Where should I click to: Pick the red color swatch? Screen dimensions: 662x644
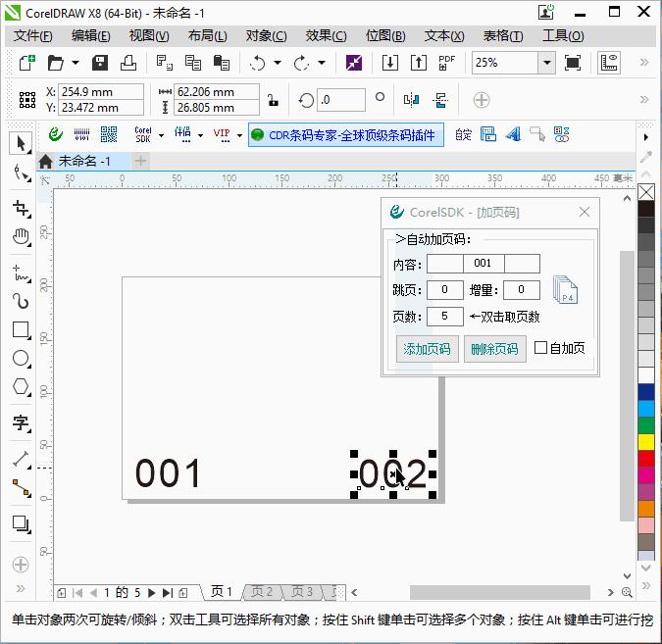click(645, 459)
